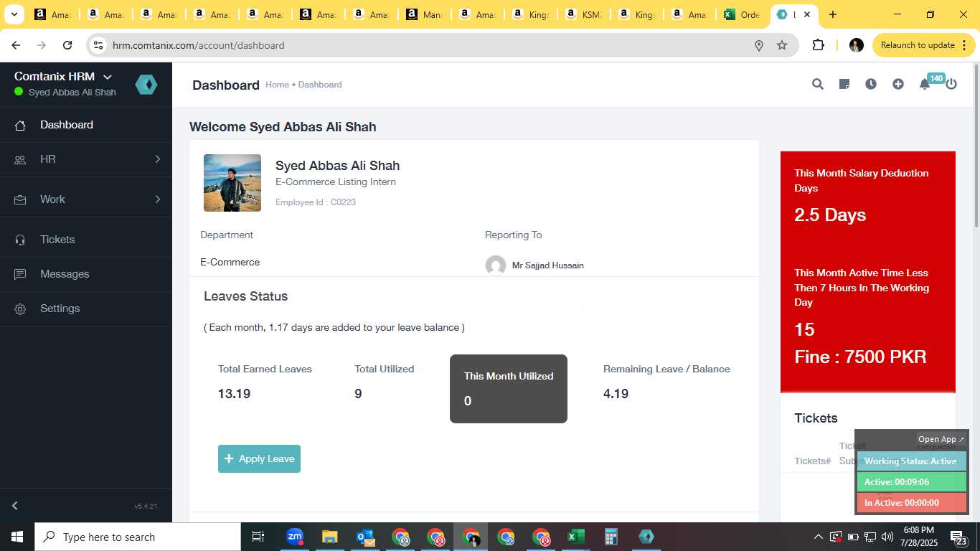Click the Dashboard breadcrumb link
Image resolution: width=980 pixels, height=551 pixels.
pos(320,85)
